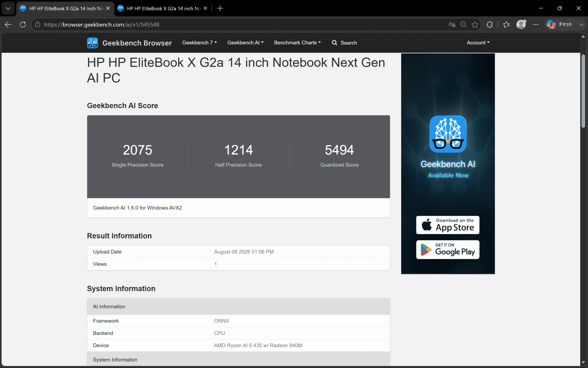Close the second HP EliteBook tab

(x=205, y=8)
